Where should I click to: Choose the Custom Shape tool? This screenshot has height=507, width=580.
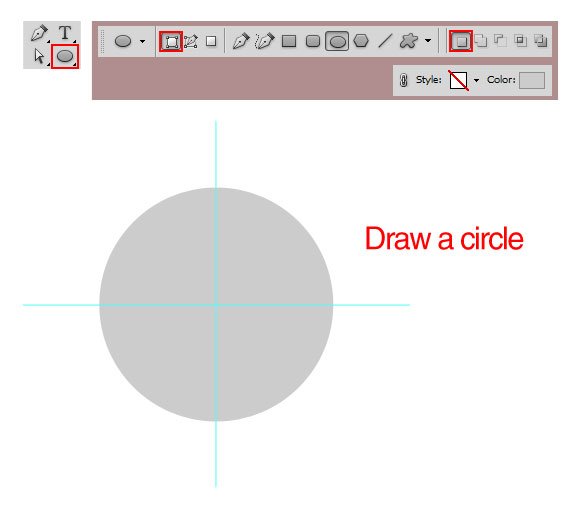coord(409,41)
